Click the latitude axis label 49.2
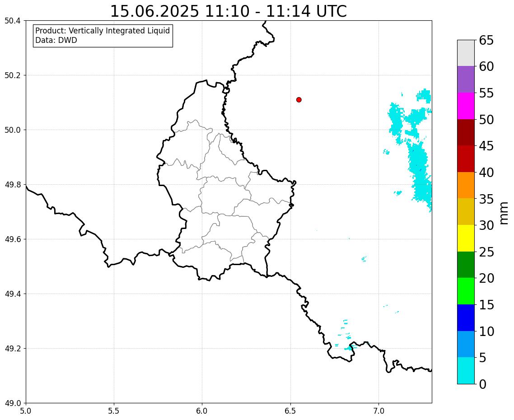This screenshot has width=514, height=420. click(13, 349)
